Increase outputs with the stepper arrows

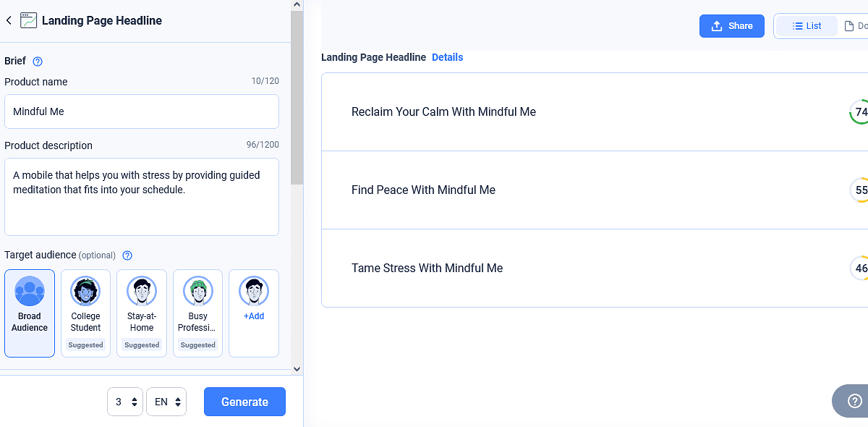135,398
